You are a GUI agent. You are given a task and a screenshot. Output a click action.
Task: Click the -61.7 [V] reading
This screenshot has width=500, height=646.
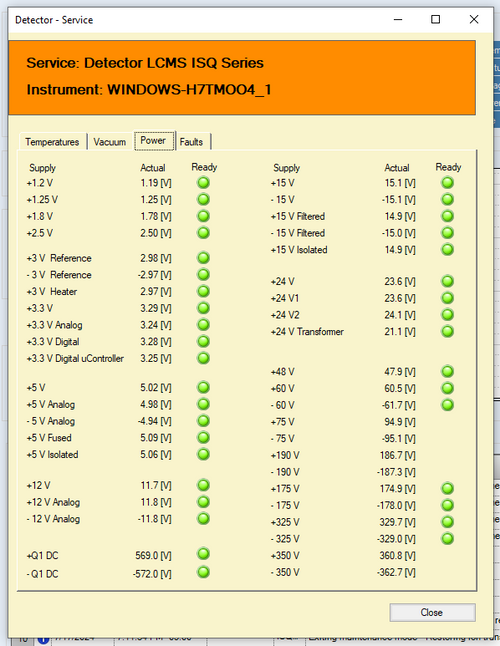click(399, 405)
